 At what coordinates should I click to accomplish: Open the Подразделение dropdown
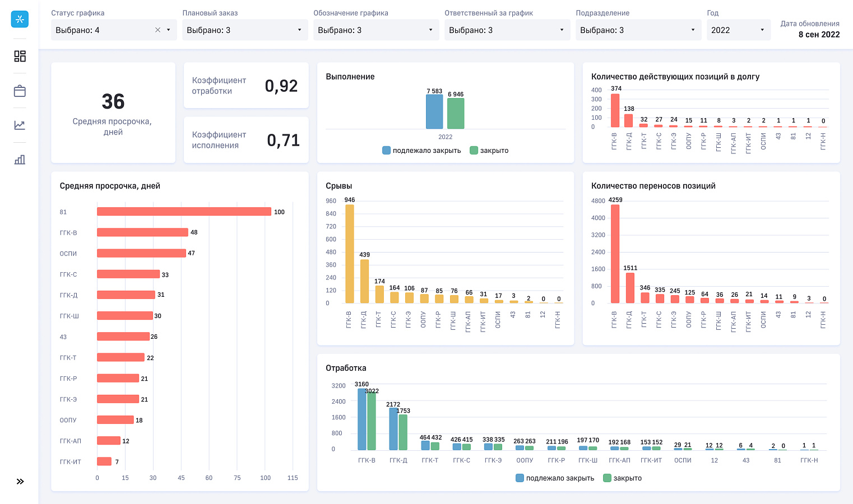click(638, 30)
